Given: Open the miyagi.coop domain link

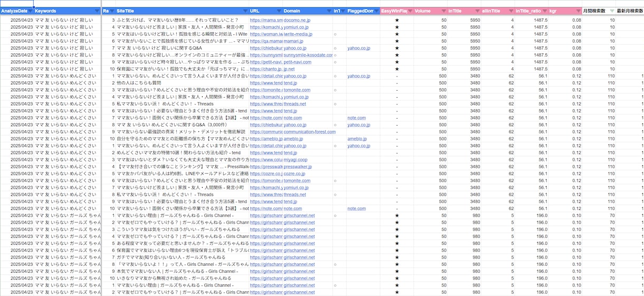Looking at the screenshot, I should pos(295,160).
